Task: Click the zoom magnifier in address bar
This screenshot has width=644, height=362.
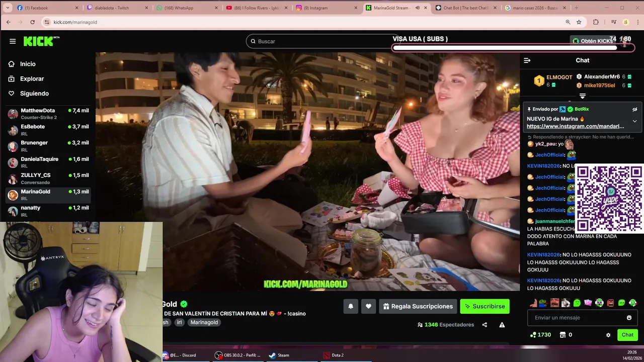Action: coord(568,22)
